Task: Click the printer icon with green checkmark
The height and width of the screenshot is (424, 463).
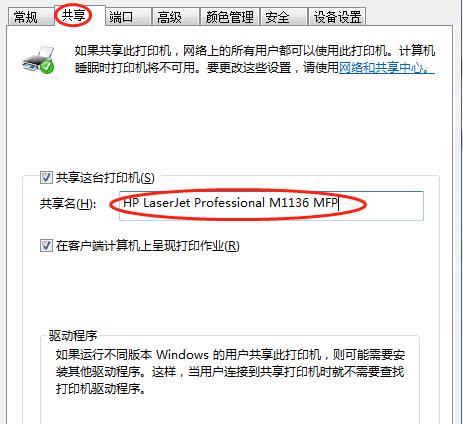Action: point(38,60)
